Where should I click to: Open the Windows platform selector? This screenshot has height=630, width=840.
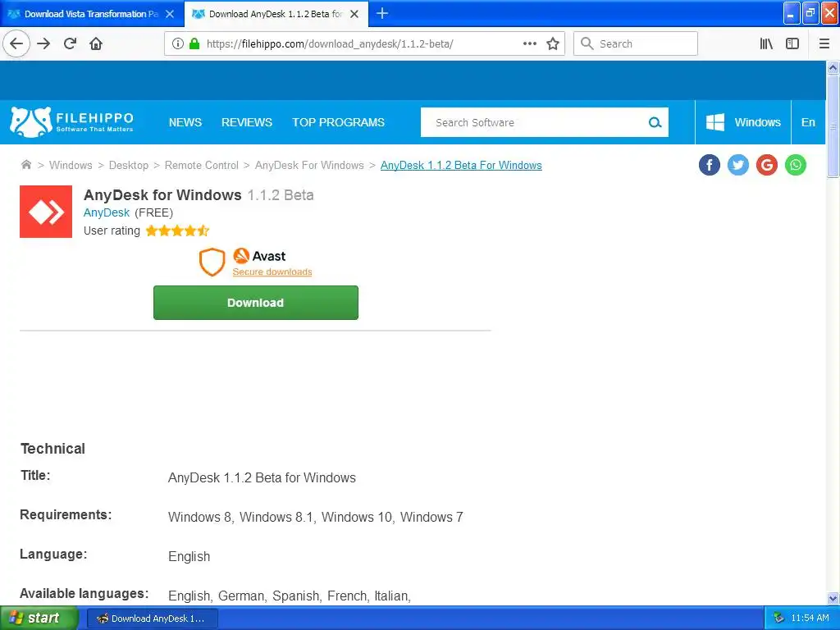coord(743,122)
